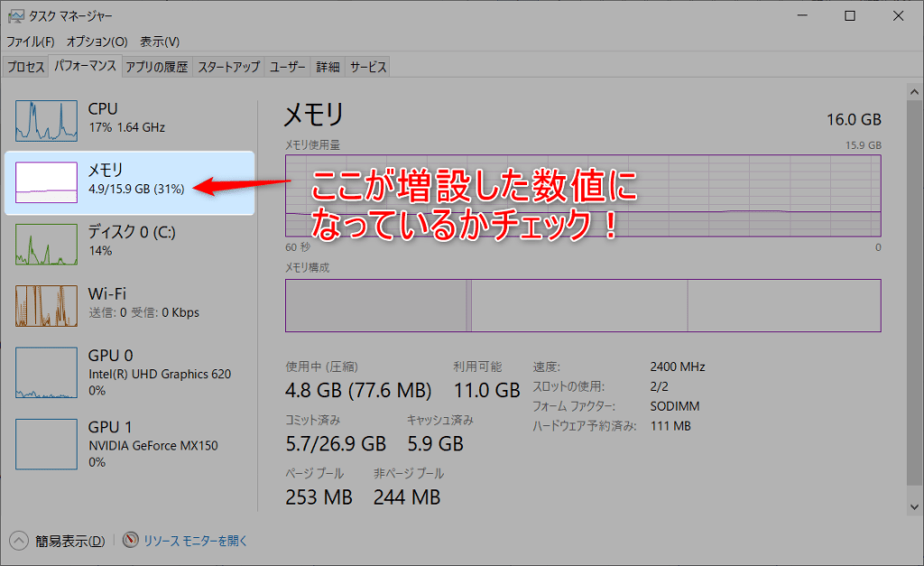Select the CPU usage graph thumbnail

tap(46, 121)
